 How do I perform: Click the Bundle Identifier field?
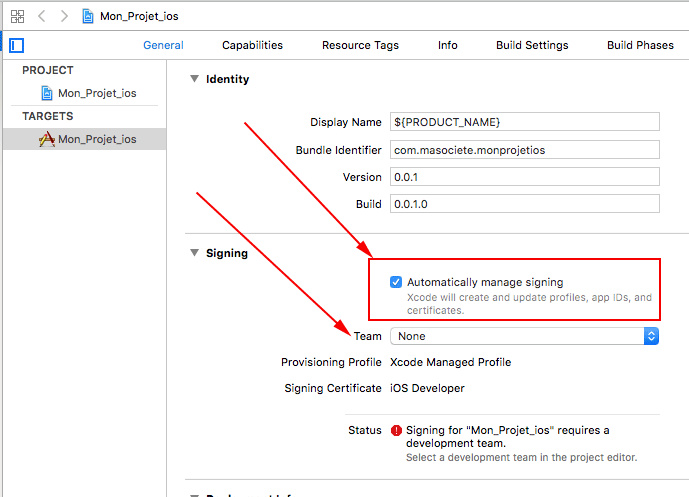(x=525, y=150)
